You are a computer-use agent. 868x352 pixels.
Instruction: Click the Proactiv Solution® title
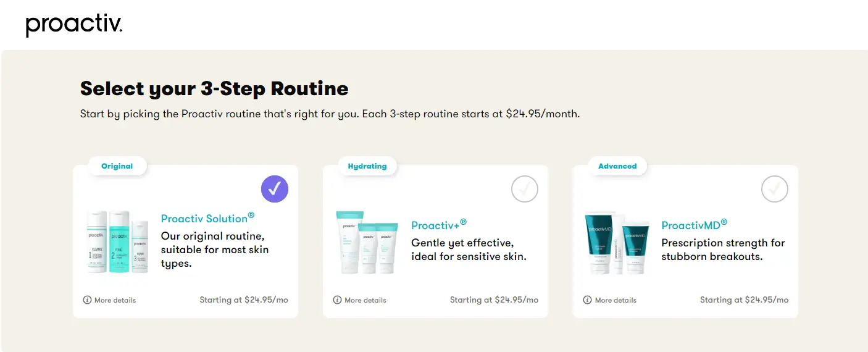pos(208,218)
